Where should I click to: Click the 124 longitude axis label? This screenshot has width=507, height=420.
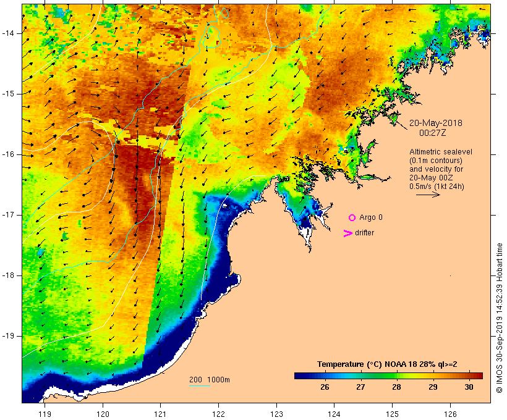coord(334,414)
